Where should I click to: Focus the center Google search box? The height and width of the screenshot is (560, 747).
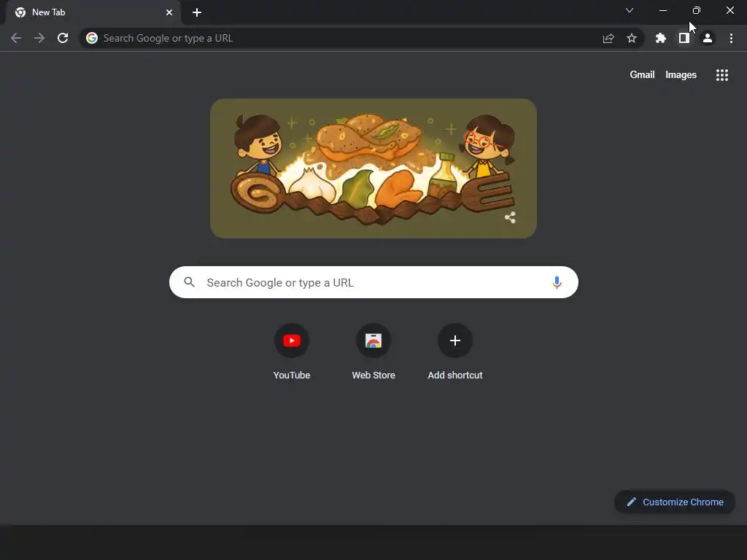(373, 282)
